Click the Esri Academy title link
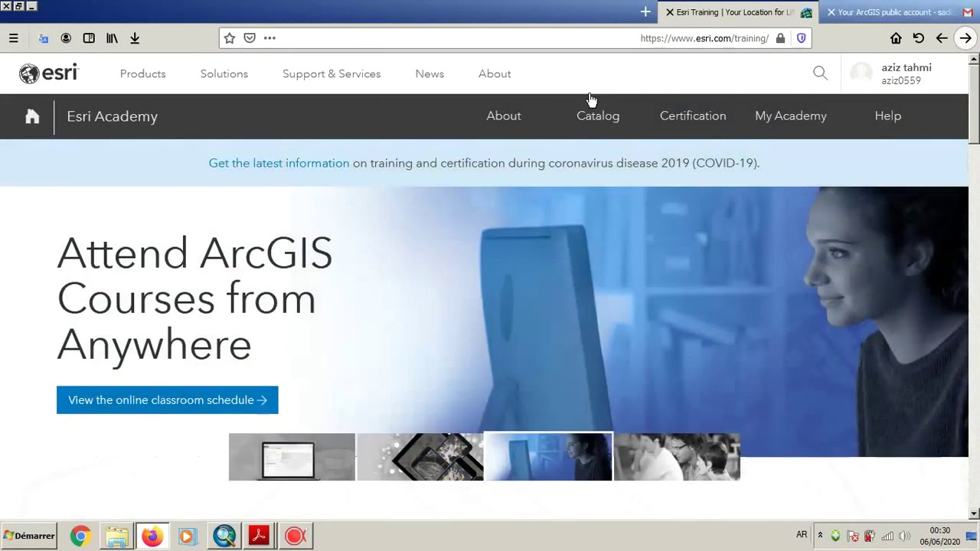The image size is (980, 551). tap(113, 116)
